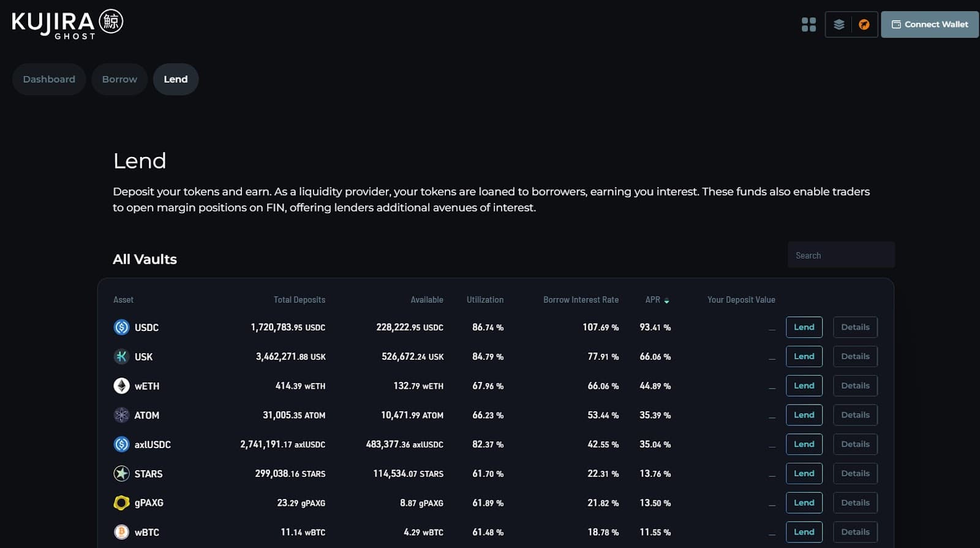Open the apps grid icon
The image size is (980, 548).
click(x=809, y=25)
